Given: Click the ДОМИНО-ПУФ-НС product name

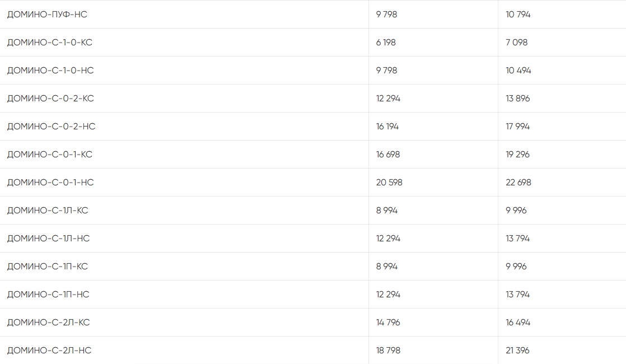Looking at the screenshot, I should pyautogui.click(x=47, y=15).
